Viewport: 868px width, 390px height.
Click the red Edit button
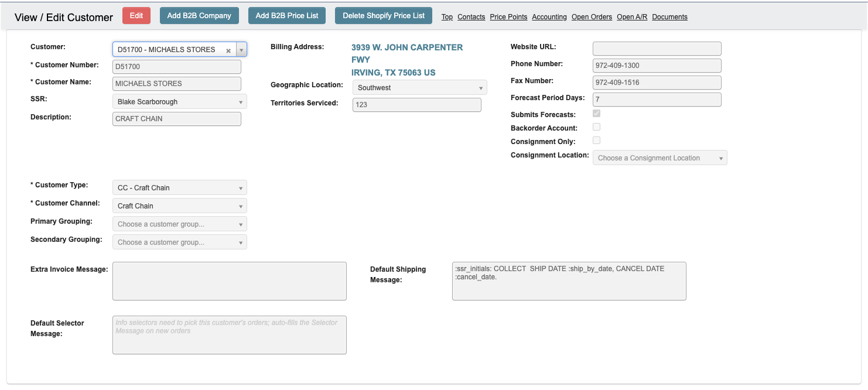(136, 16)
